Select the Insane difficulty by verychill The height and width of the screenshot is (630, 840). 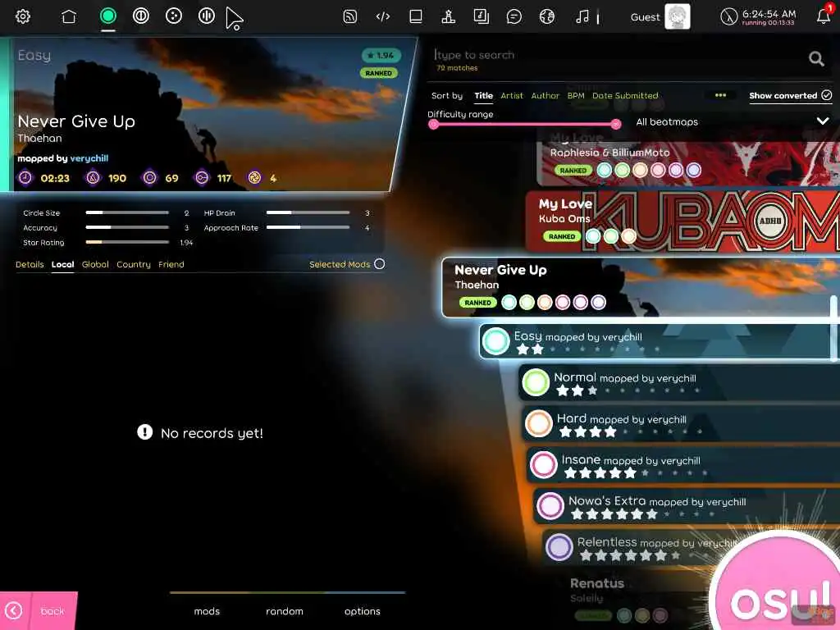pos(684,465)
